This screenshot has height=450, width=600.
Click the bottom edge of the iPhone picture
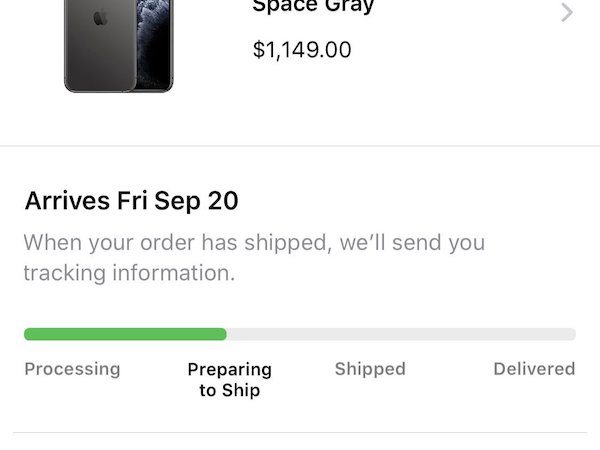coord(119,90)
